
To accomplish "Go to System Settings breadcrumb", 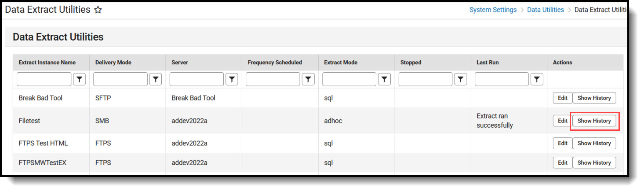I will pyautogui.click(x=493, y=10).
